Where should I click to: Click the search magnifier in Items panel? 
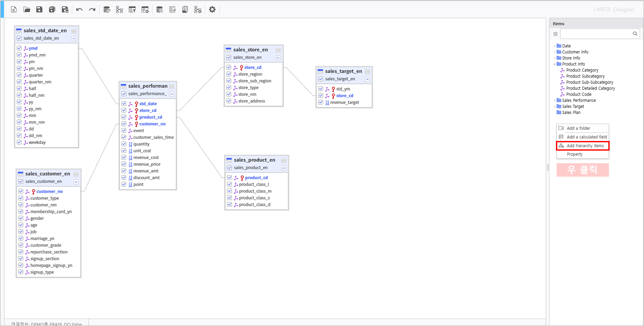point(635,33)
